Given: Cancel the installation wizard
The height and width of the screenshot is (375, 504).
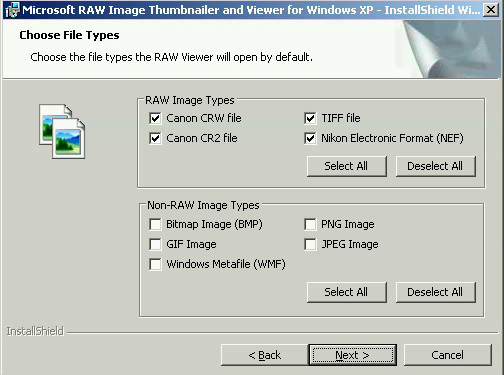Looking at the screenshot, I should click(448, 355).
